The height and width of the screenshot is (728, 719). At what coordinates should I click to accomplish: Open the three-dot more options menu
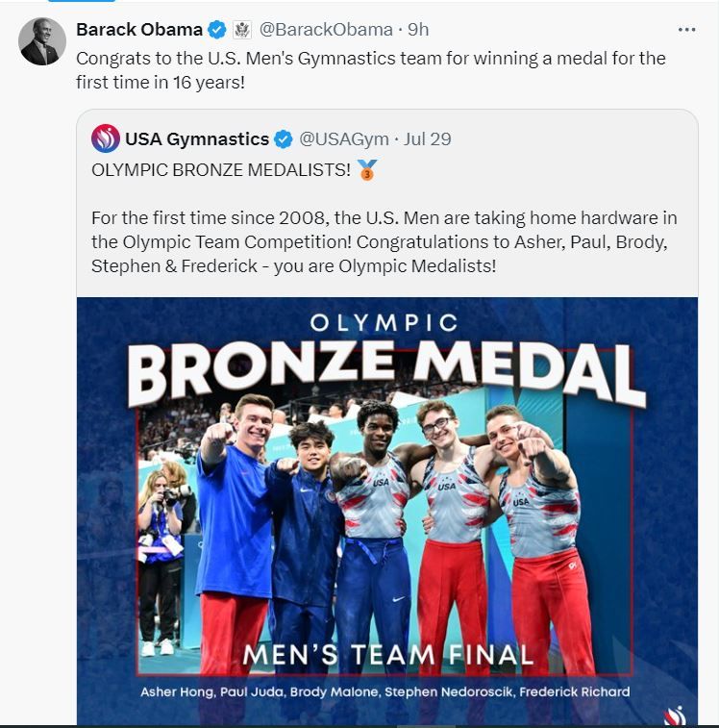[686, 30]
